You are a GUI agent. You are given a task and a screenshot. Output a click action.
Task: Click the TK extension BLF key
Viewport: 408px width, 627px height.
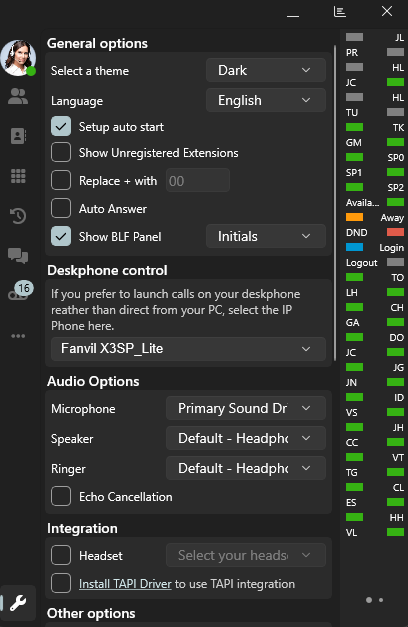point(375,128)
